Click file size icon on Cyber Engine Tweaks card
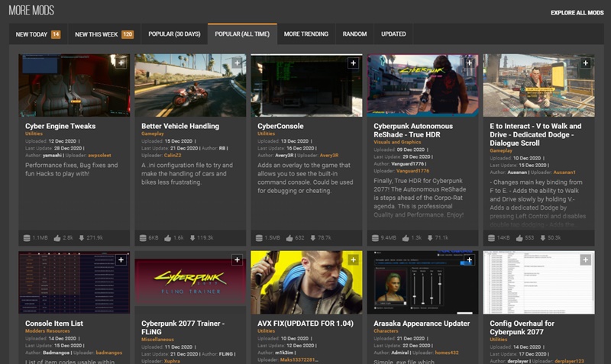The image size is (611, 364). [27, 238]
